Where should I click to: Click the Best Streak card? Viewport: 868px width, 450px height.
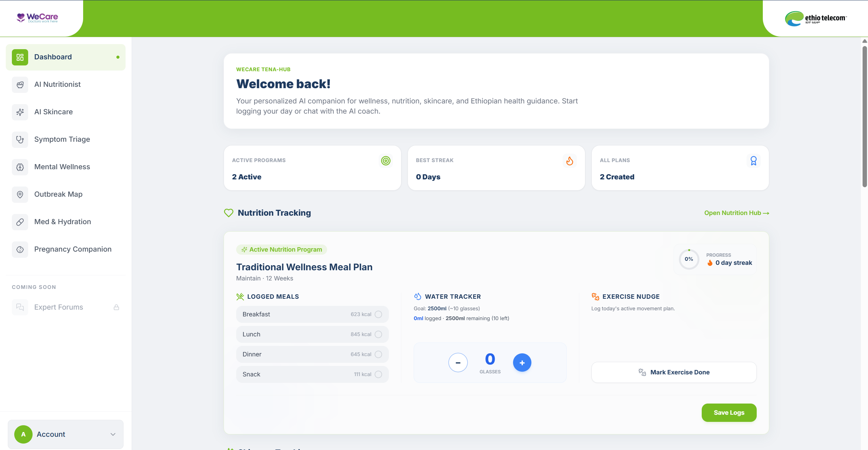496,168
